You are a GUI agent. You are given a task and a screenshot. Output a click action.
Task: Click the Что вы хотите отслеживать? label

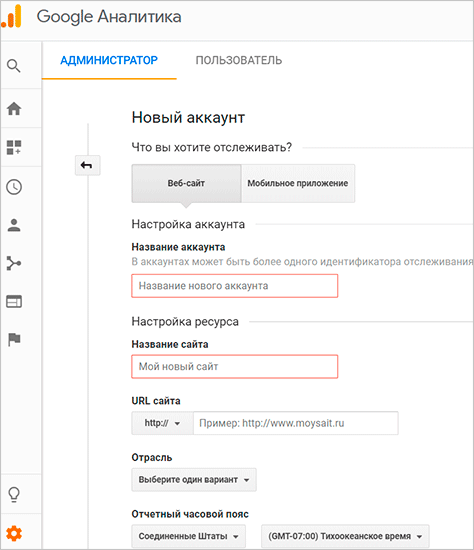212,147
